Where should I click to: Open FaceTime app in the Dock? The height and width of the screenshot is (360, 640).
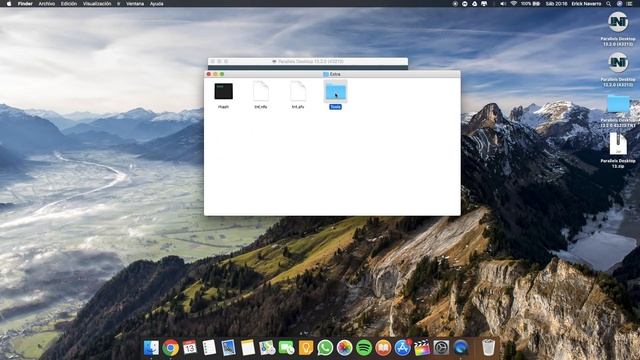point(287,348)
